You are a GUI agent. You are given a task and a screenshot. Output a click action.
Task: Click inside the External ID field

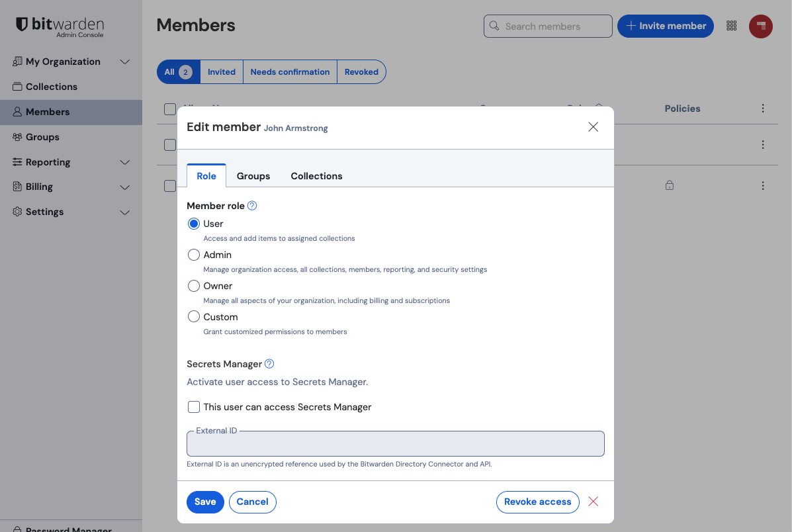[x=395, y=443]
